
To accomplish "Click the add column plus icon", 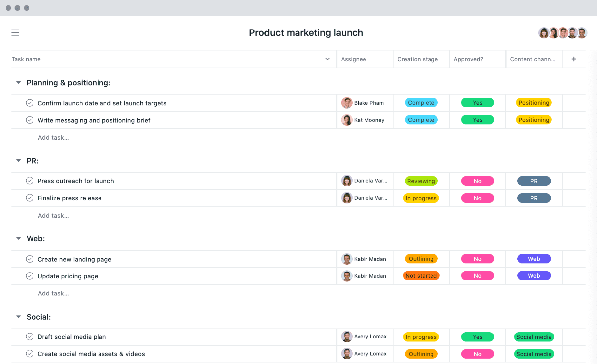I will 574,59.
